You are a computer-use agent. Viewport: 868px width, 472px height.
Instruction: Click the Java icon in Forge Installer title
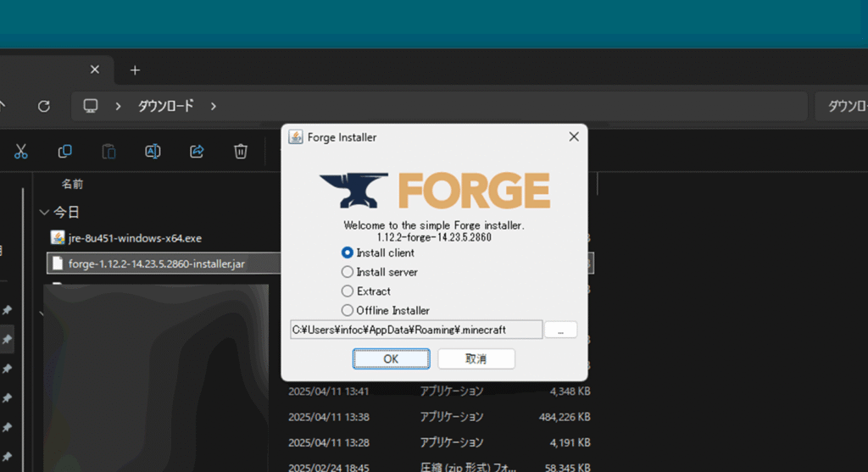pos(296,137)
